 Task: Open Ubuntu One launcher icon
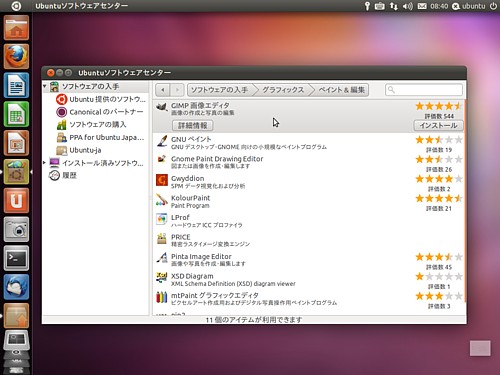click(x=16, y=201)
